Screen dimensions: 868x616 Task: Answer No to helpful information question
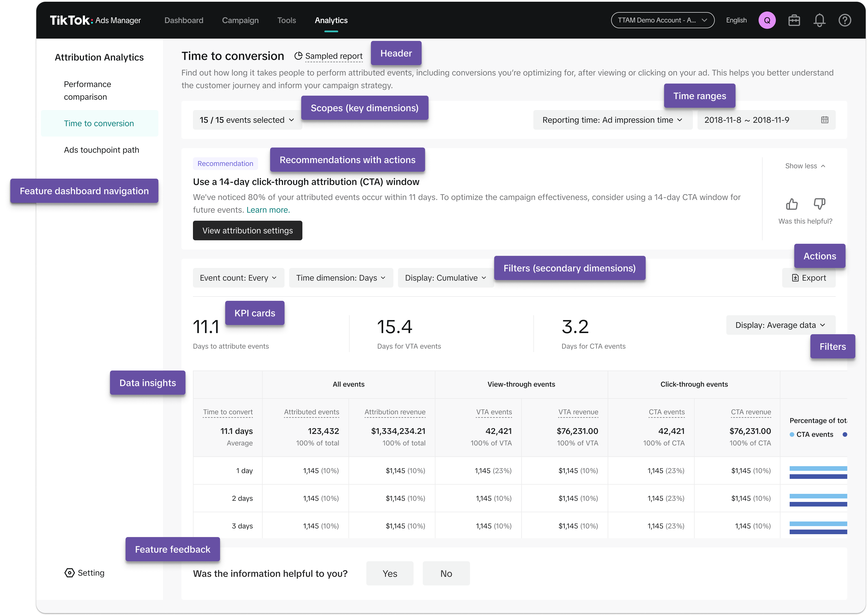pos(446,574)
